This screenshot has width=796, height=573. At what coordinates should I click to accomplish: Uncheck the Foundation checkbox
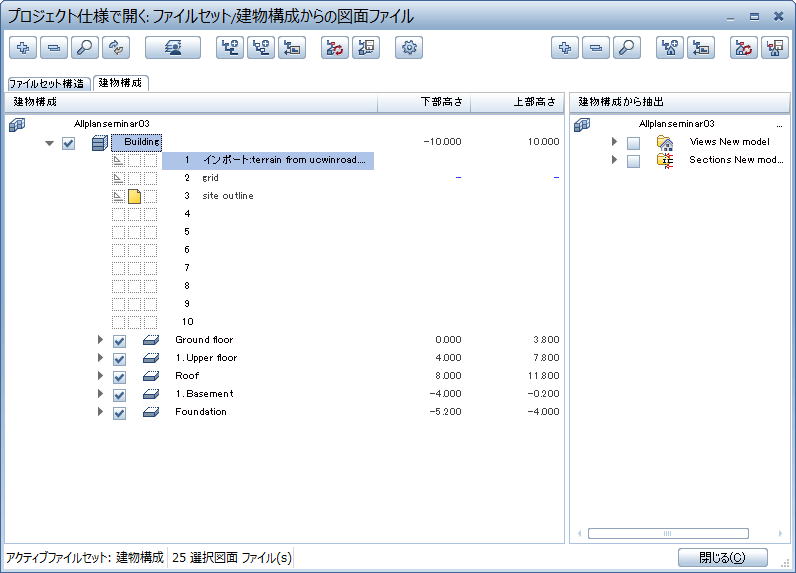(x=119, y=413)
